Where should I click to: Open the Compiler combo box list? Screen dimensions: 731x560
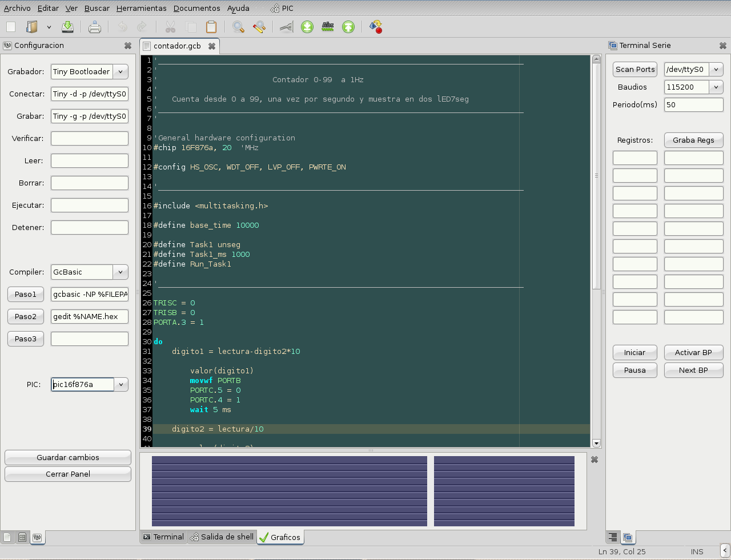[x=121, y=272]
